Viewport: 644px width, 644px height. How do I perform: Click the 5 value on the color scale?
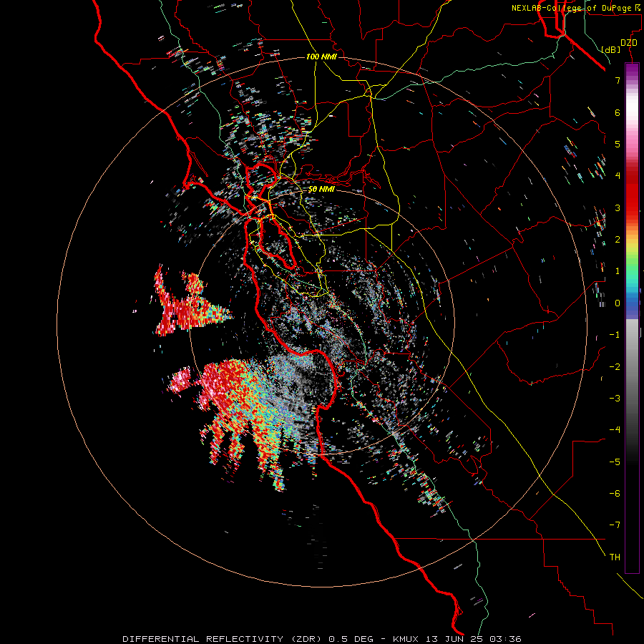[x=618, y=144]
